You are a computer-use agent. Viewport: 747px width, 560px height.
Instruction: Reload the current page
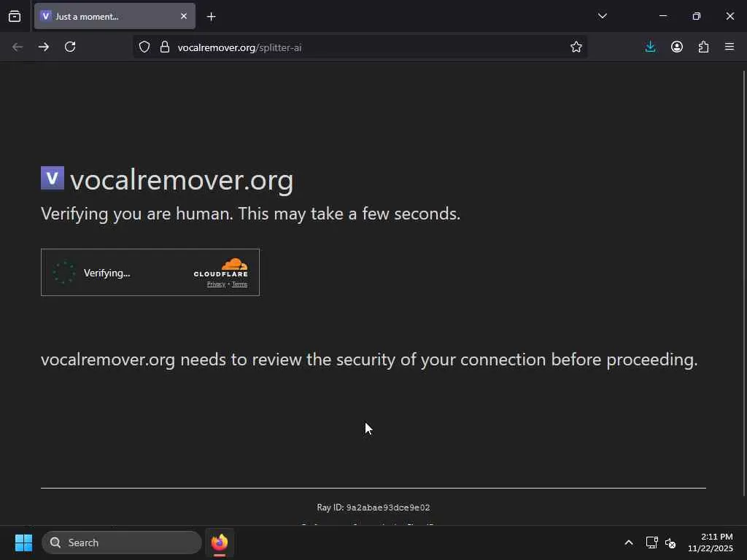[70, 47]
